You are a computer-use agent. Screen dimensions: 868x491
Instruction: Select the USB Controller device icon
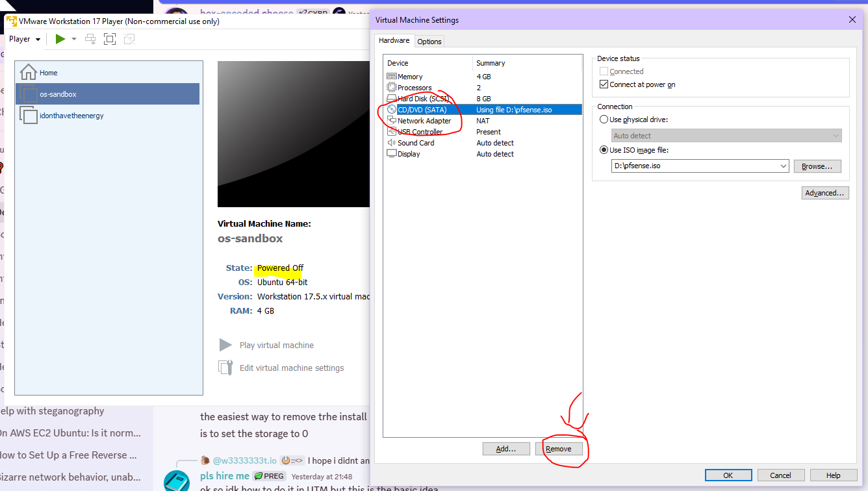pyautogui.click(x=392, y=132)
